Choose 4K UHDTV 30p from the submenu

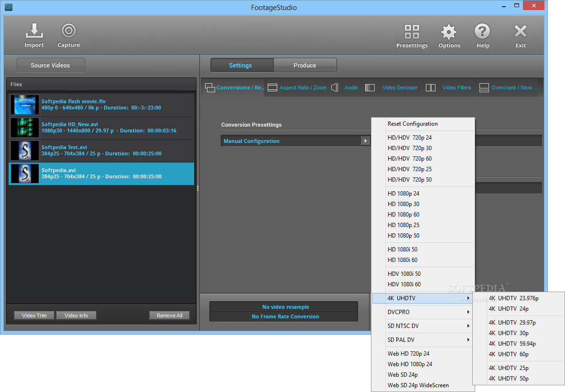click(x=519, y=333)
